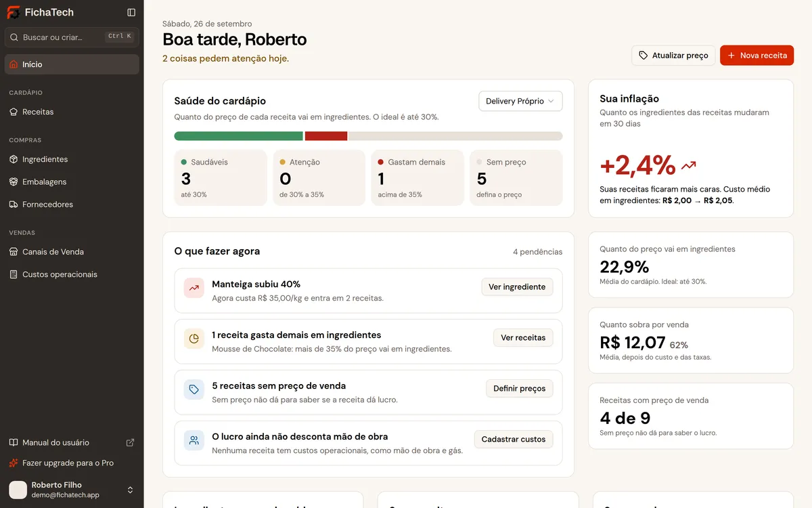This screenshot has width=812, height=508.
Task: Go to Receitas in the sidebar
Action: [x=72, y=112]
